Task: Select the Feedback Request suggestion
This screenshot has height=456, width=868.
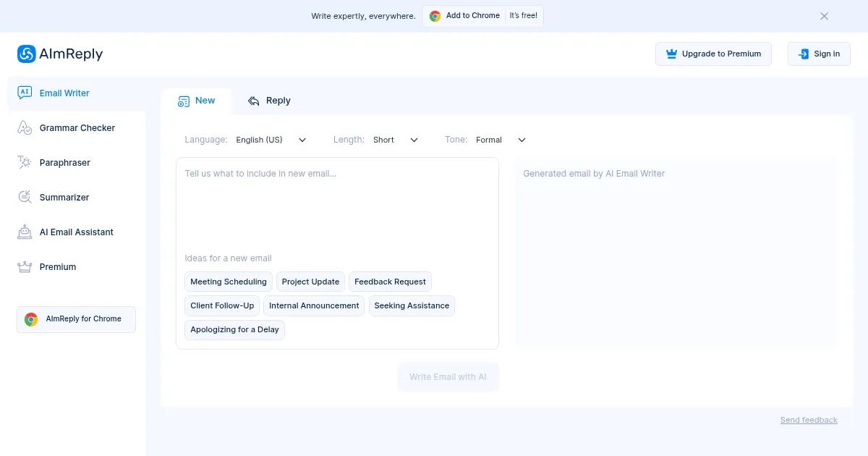Action: click(390, 282)
